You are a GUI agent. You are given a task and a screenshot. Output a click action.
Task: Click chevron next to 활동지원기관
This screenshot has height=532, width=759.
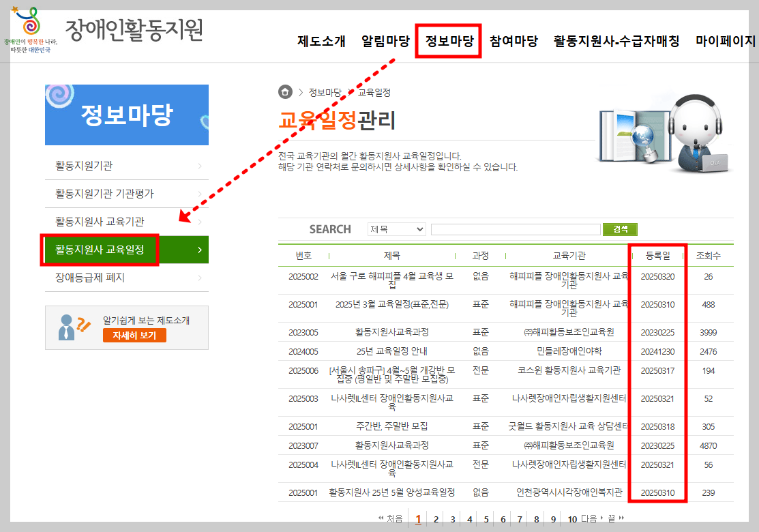[200, 166]
